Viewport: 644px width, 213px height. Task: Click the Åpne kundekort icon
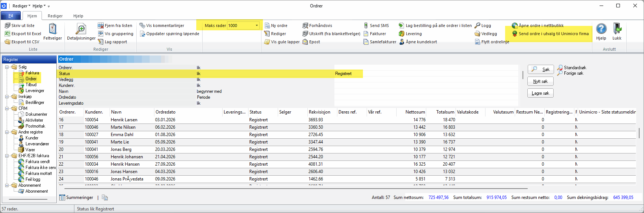click(x=402, y=42)
